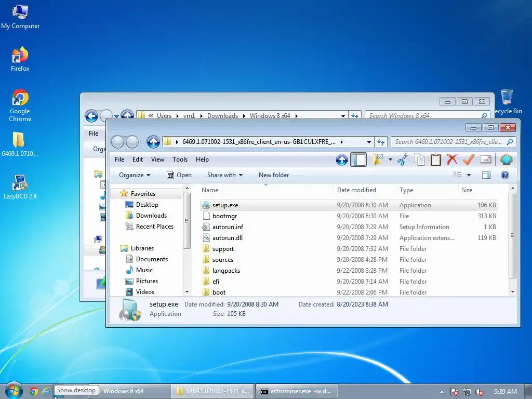
Task: Open the EasyBCD 2.4 desktop shortcut
Action: click(x=20, y=187)
